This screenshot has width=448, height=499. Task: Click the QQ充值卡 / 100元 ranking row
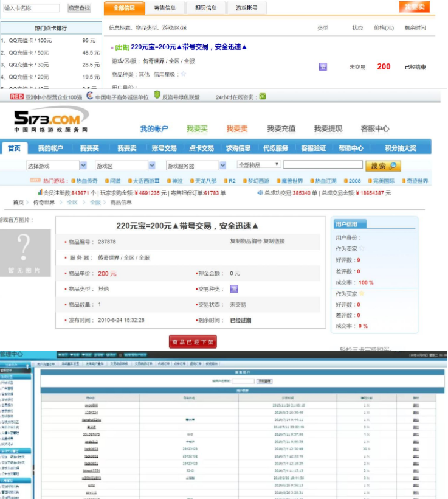50,40
